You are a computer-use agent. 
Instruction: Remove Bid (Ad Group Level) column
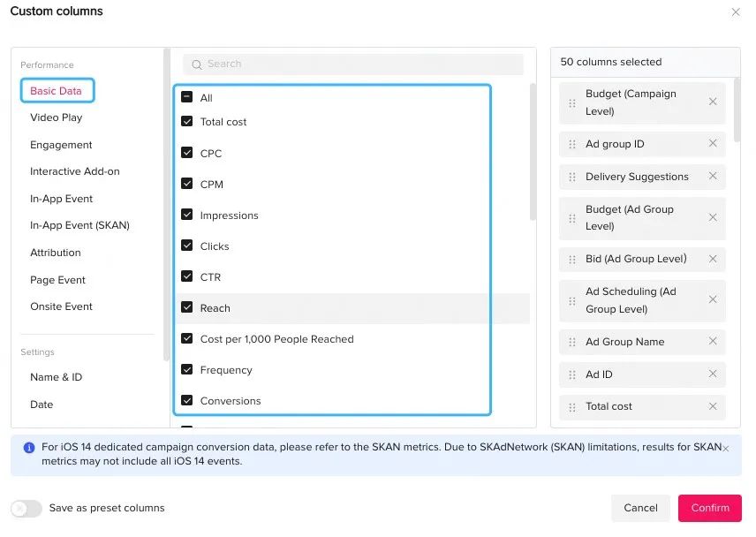coord(713,259)
